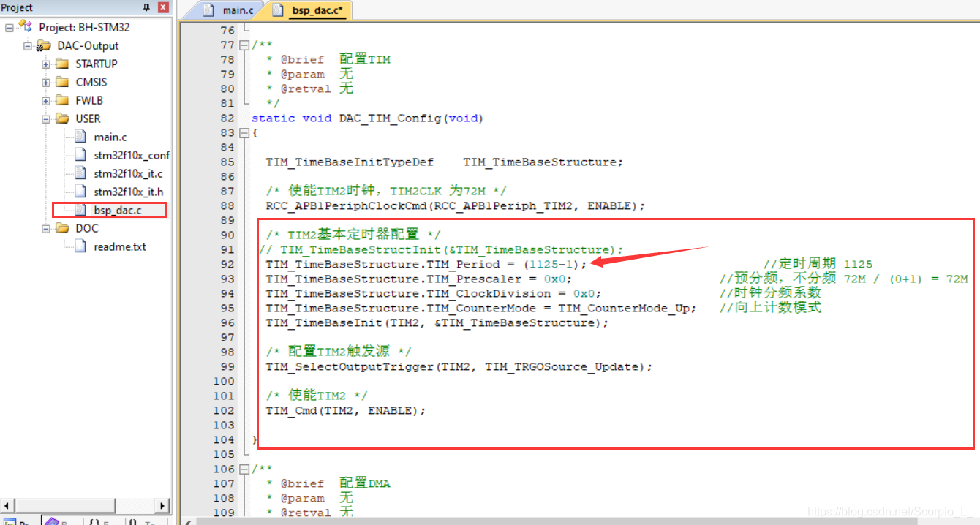Select bsp_dac.c in the project tree
Screen dimensions: 980x525
click(118, 210)
